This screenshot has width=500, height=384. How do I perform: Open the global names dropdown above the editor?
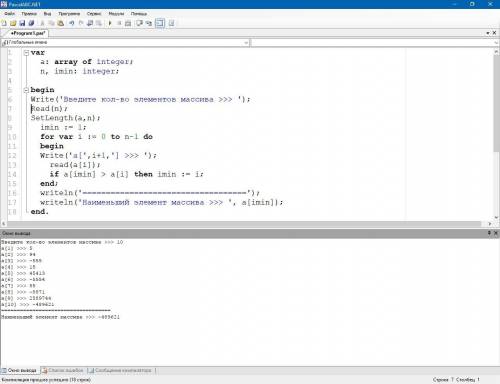pyautogui.click(x=125, y=42)
